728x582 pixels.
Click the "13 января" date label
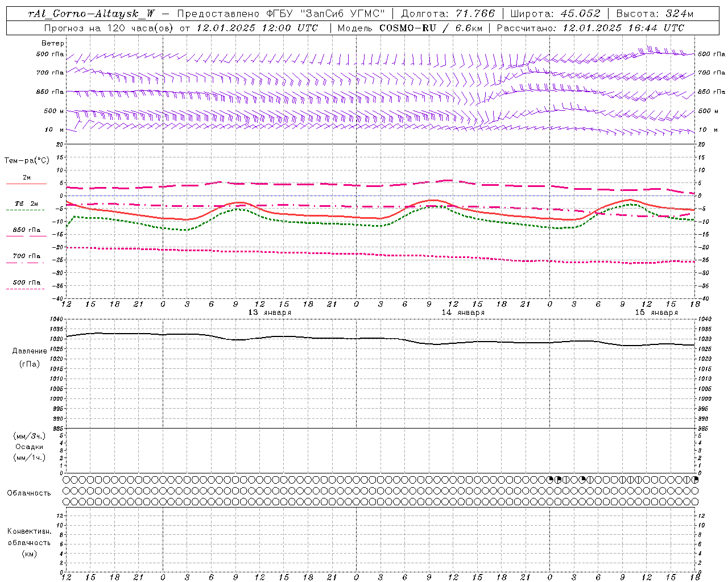click(270, 313)
